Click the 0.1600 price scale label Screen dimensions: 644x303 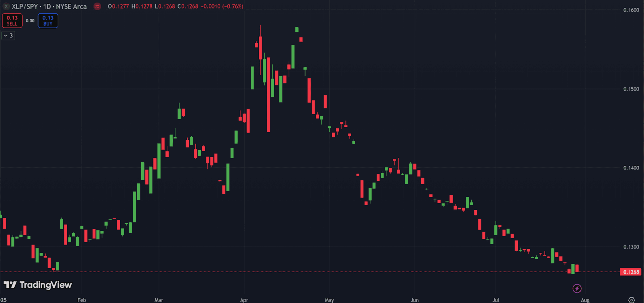(x=631, y=10)
